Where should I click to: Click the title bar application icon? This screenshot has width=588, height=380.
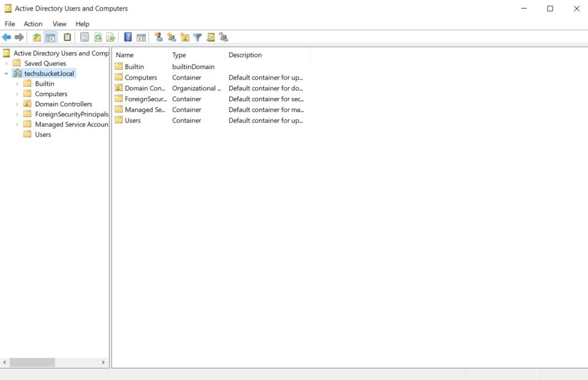tap(7, 8)
